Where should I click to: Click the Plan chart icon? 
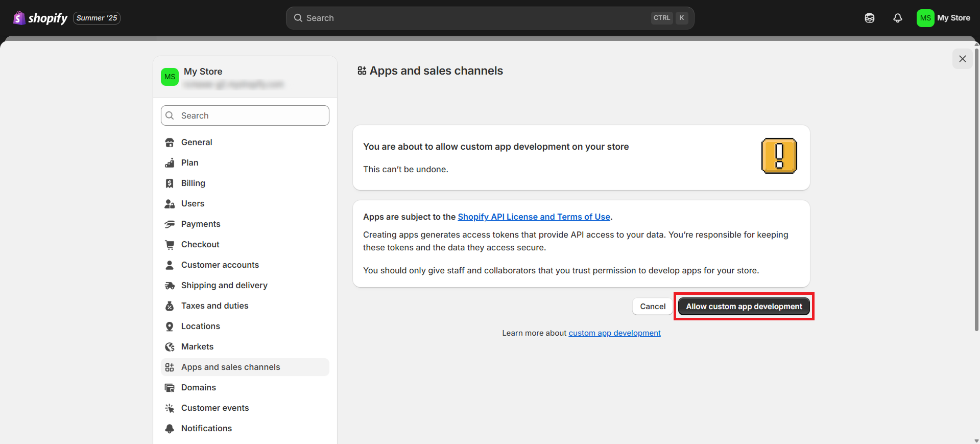[170, 163]
